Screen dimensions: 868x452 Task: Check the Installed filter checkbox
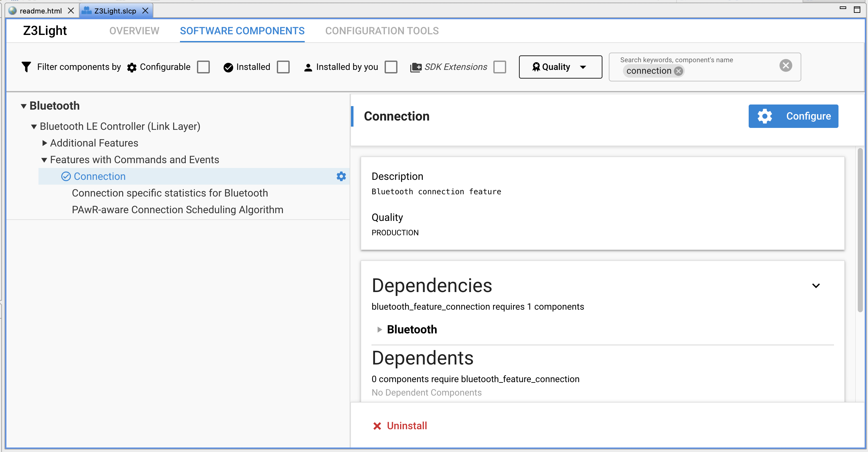pos(283,67)
